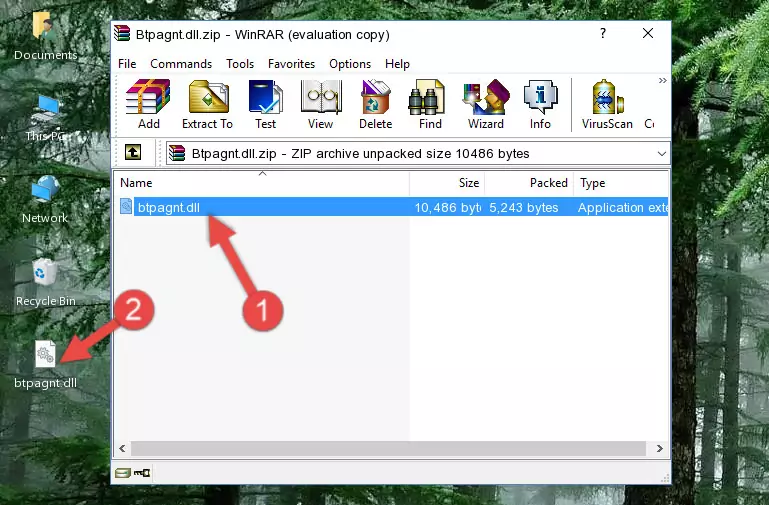Viewport: 769px width, 505px height.
Task: Select the Recycle Bin desktop icon
Action: tap(45, 283)
